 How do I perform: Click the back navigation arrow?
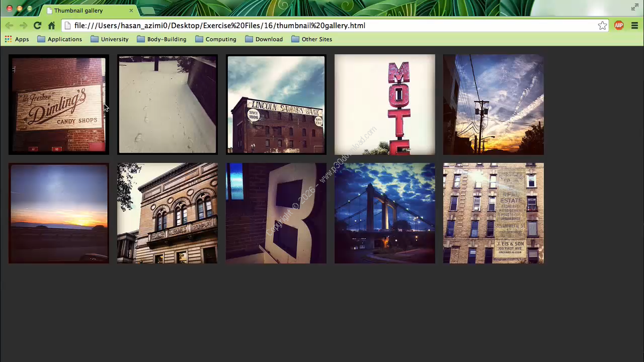10,26
